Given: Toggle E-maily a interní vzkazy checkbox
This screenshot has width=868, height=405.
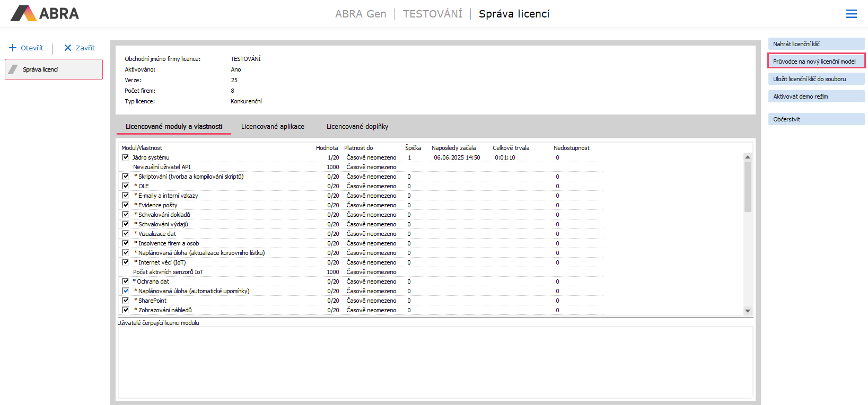Looking at the screenshot, I should 126,196.
